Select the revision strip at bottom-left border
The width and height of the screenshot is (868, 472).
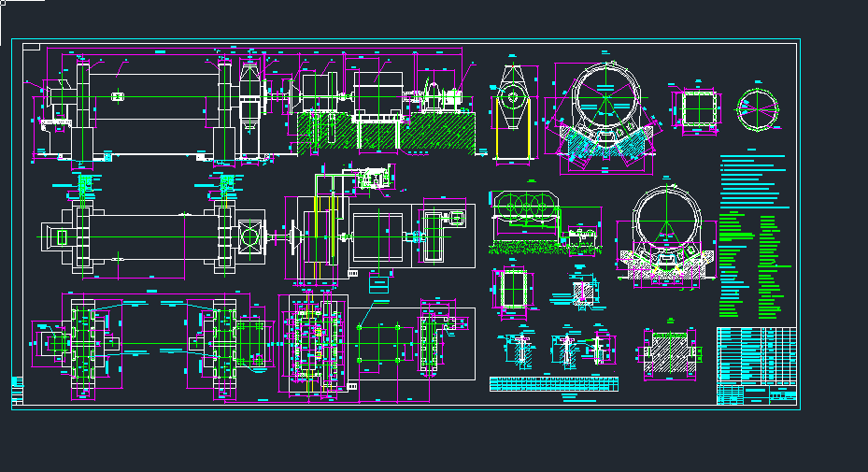[17, 387]
